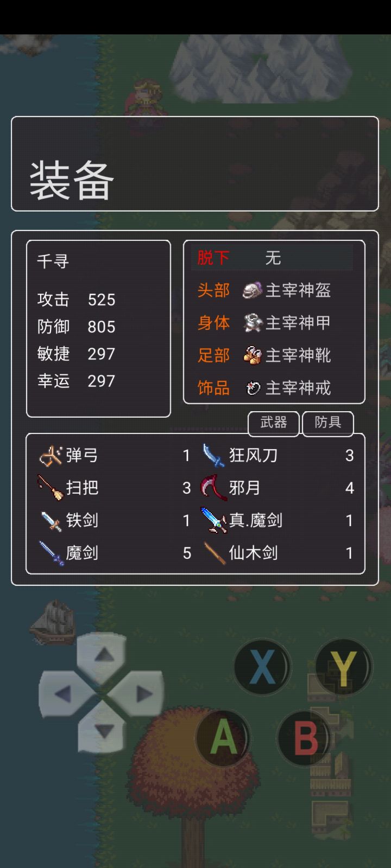Open the 身体 主宰神甲 body slot
This screenshot has width=391, height=868.
point(274,323)
